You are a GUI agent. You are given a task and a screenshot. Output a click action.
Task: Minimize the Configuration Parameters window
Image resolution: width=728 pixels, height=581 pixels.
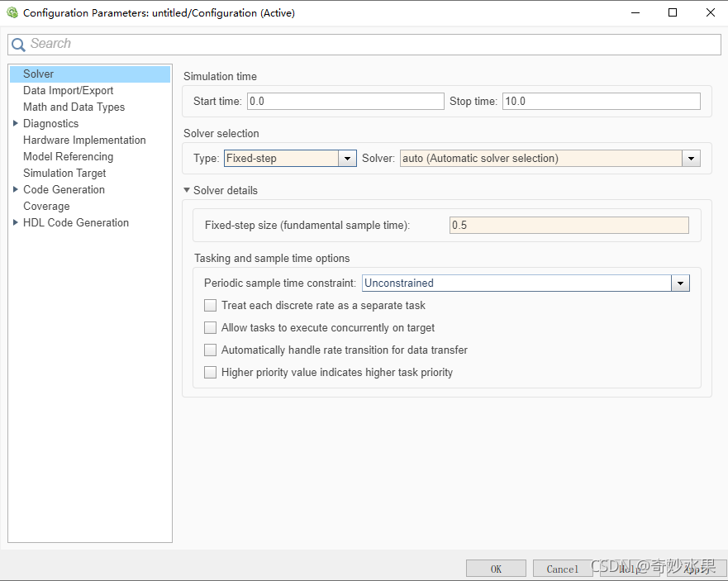point(635,12)
